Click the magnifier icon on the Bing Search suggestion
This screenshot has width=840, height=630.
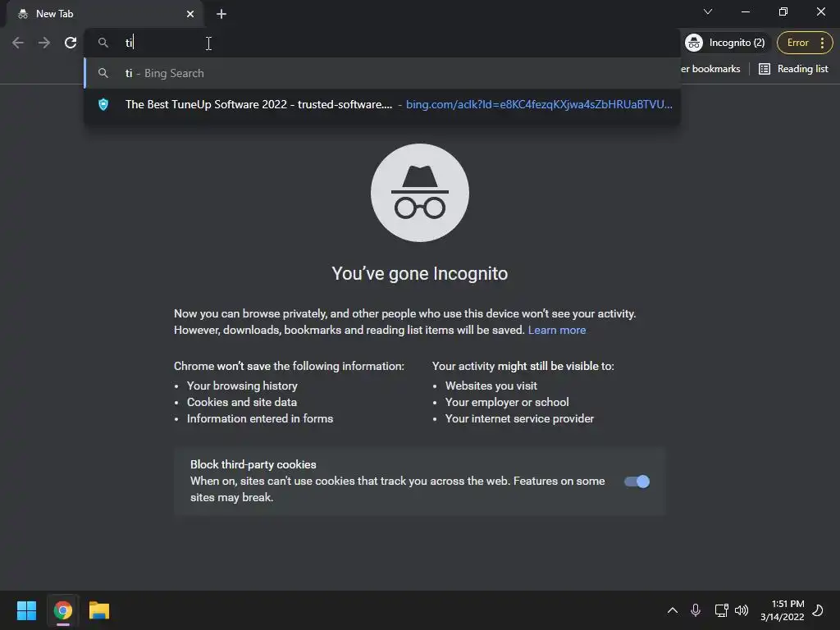(103, 73)
